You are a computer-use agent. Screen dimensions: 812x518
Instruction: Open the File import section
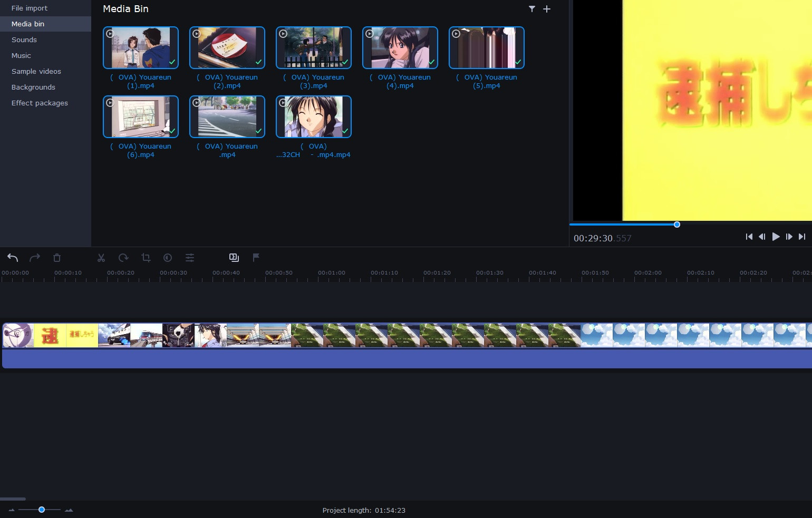pos(45,8)
